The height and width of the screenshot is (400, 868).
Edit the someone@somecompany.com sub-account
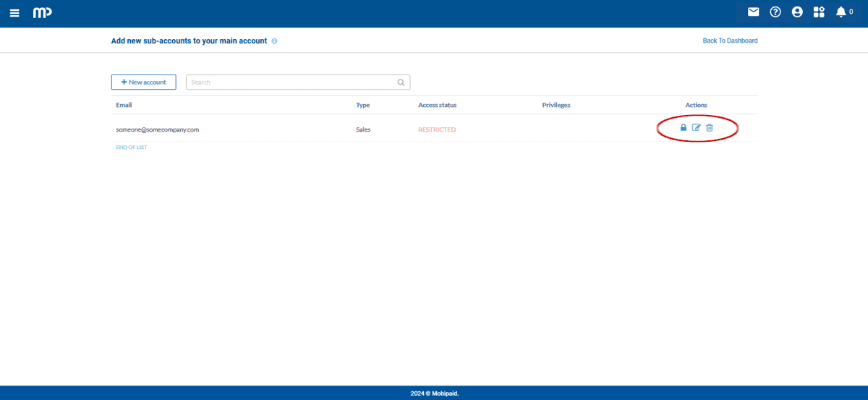click(x=697, y=128)
